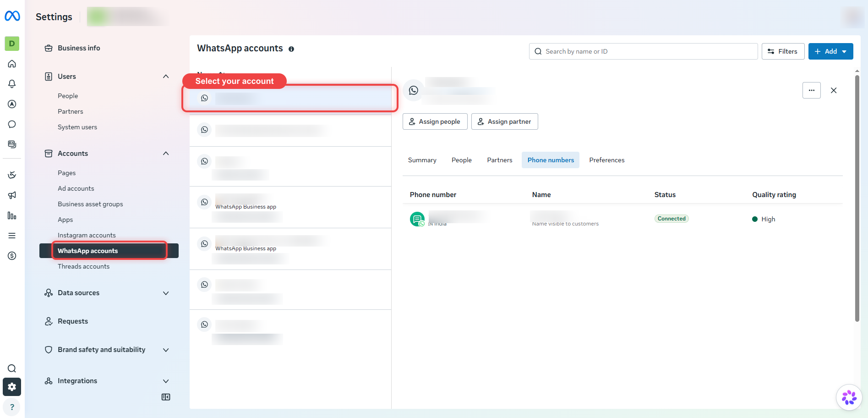868x418 pixels.
Task: Switch to the Preferences tab
Action: [607, 160]
